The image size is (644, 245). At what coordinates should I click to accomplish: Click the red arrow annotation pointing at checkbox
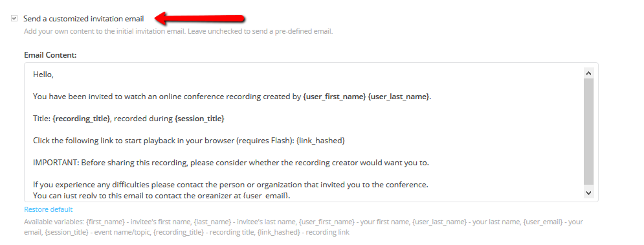click(x=200, y=18)
